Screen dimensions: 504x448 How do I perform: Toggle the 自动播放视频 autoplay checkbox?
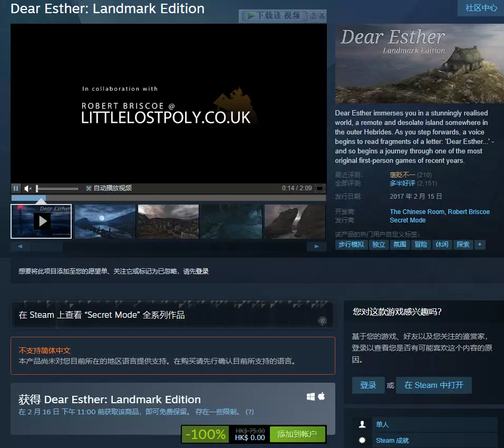tap(89, 188)
